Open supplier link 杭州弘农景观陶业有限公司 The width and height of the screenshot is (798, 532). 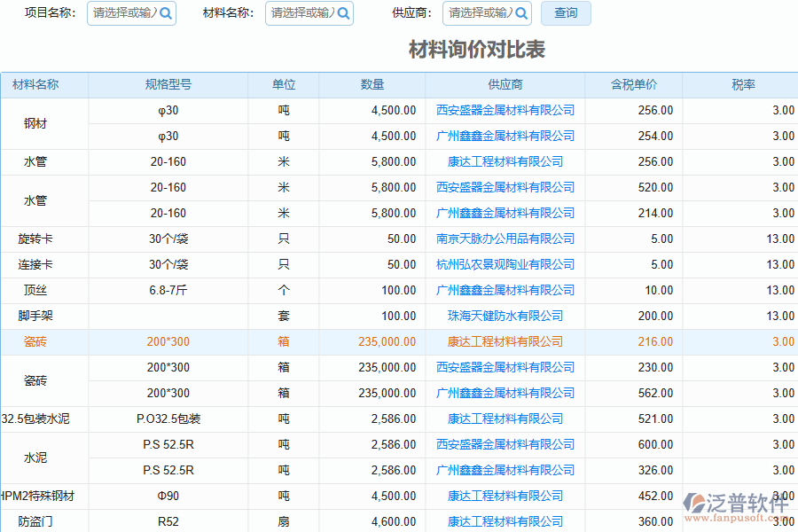pyautogui.click(x=506, y=264)
